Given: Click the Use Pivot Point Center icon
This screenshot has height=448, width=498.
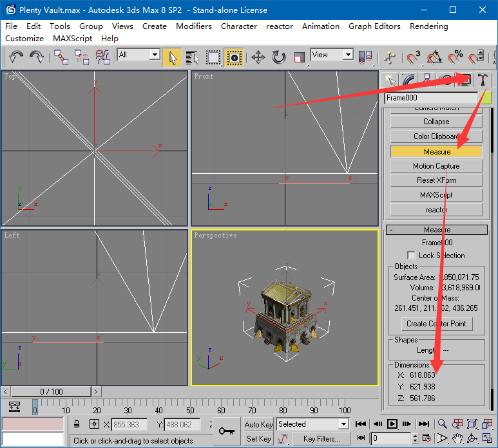Looking at the screenshot, I should (365, 57).
